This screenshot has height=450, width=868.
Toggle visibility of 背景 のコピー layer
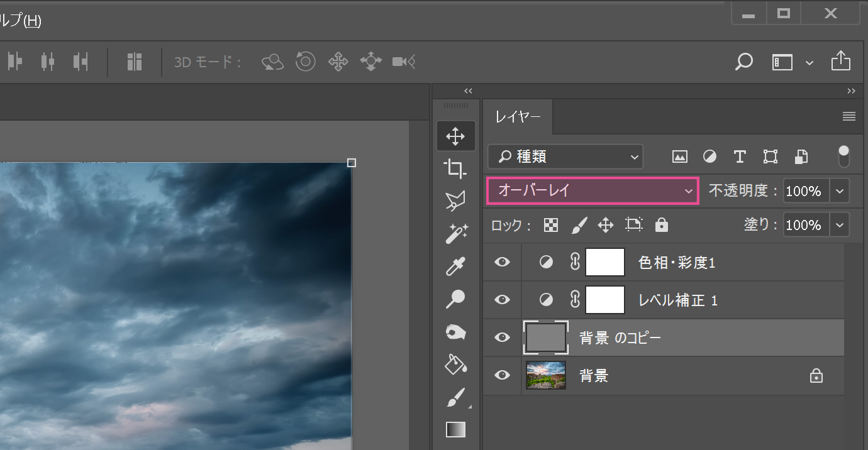502,338
